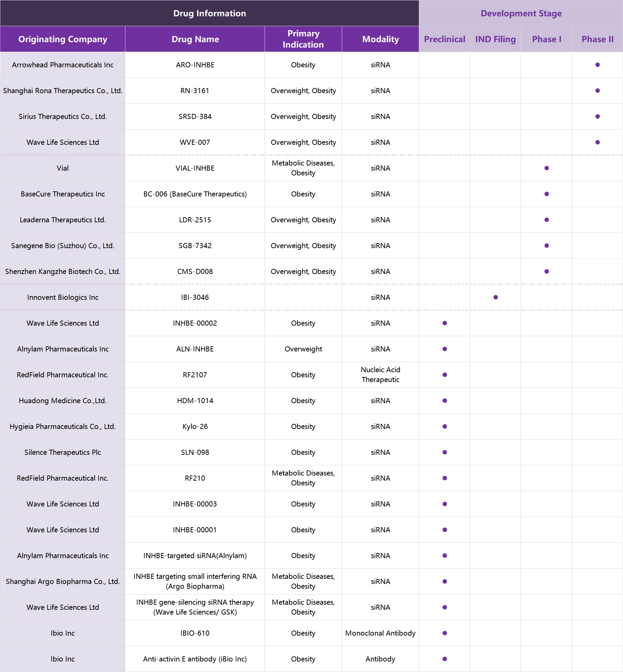Select the RF2107 drug name
Viewport: 623px width, 672px height.
(195, 375)
